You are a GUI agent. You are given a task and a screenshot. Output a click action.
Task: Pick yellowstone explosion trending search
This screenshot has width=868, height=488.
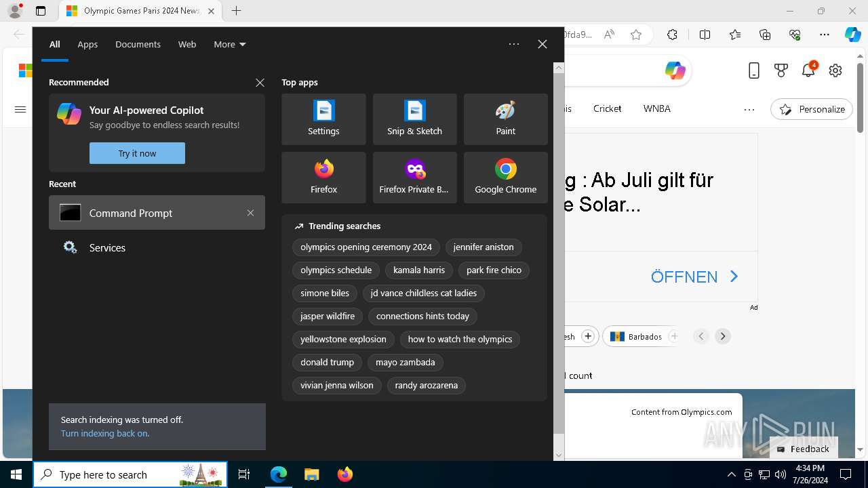coord(343,340)
